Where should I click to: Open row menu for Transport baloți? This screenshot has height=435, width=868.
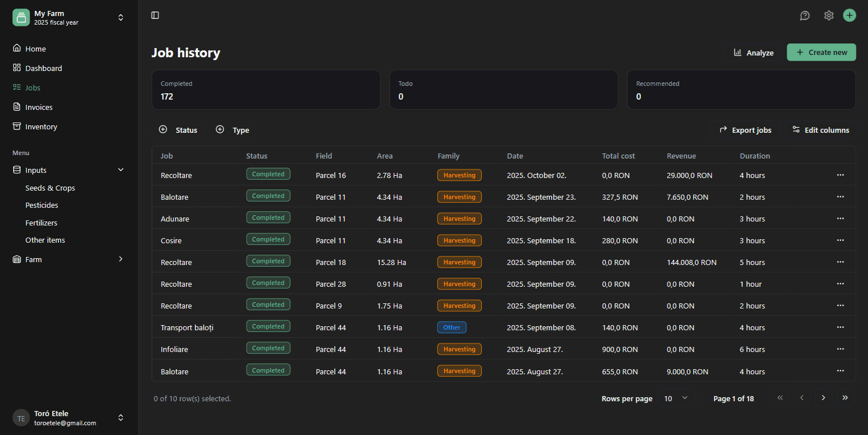[840, 327]
